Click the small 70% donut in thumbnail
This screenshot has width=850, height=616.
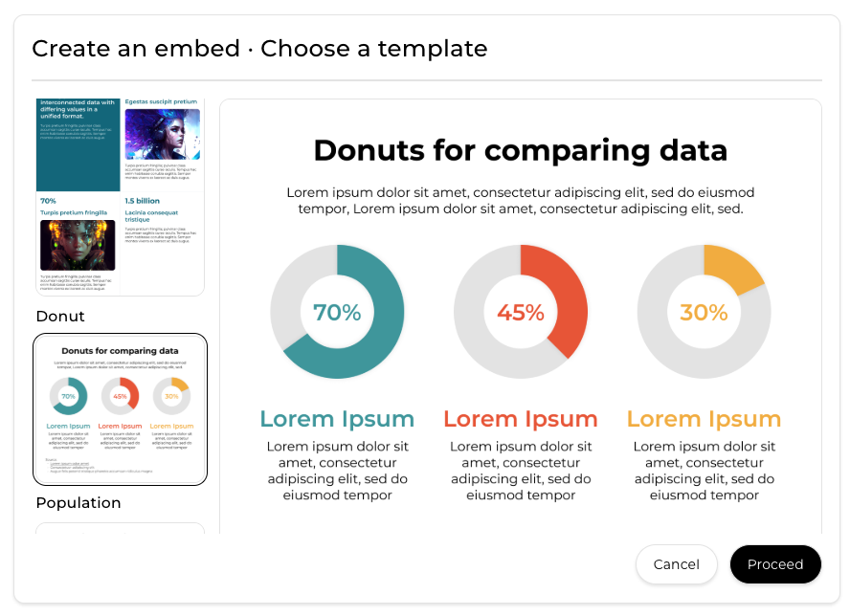click(68, 396)
